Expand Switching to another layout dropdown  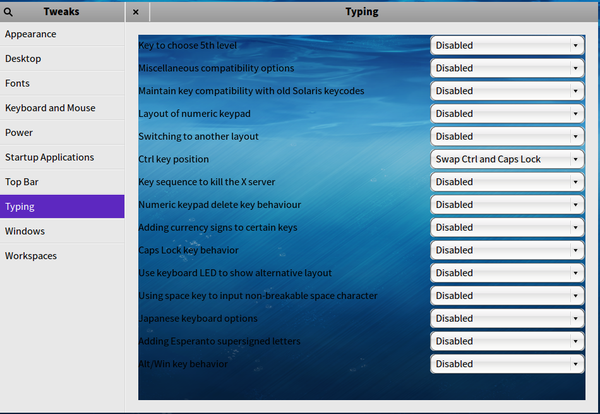point(507,136)
